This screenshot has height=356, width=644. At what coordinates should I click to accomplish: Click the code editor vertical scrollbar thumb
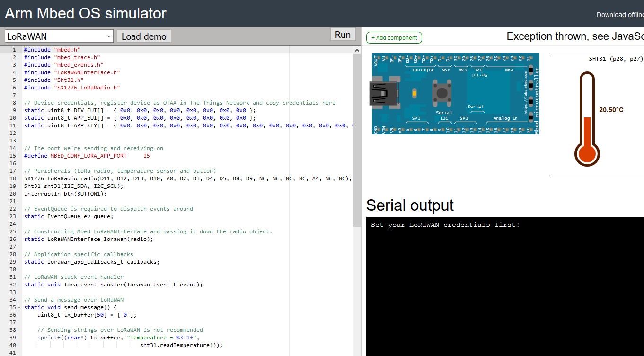pyautogui.click(x=357, y=140)
